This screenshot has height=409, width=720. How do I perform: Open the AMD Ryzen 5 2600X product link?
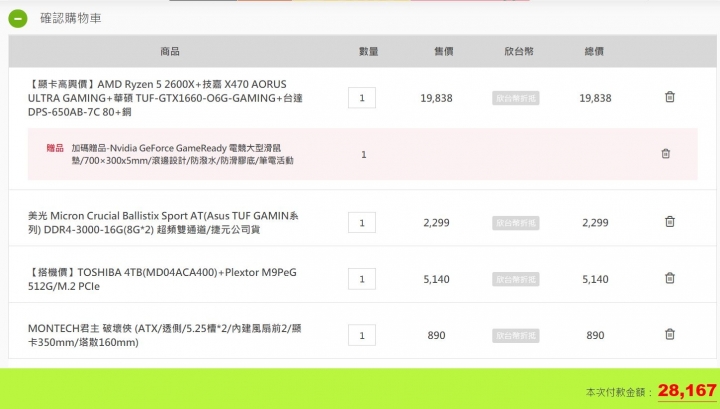pos(165,98)
